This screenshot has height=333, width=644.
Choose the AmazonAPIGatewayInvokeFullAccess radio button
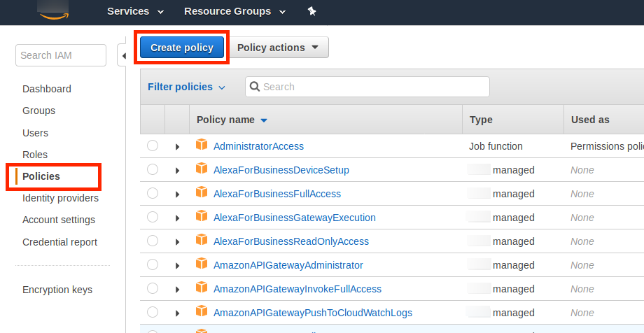[x=153, y=289]
